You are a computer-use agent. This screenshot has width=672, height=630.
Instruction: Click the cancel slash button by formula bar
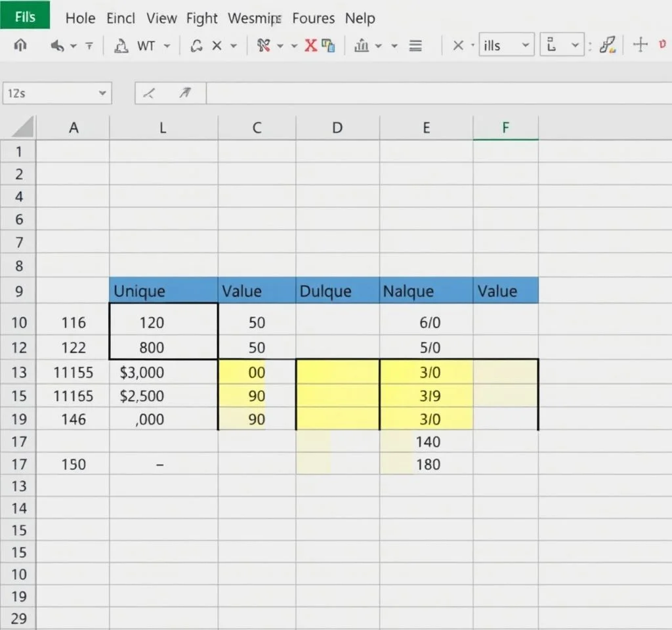[149, 94]
